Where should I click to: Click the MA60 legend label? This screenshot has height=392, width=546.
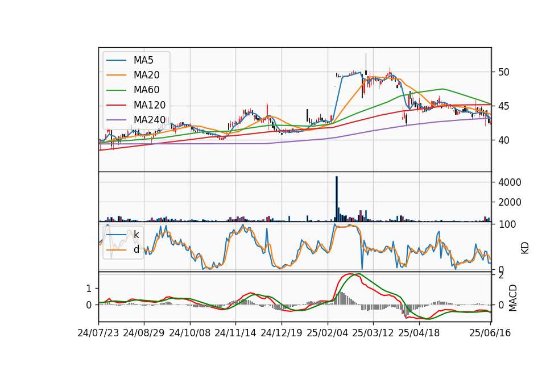click(x=146, y=90)
